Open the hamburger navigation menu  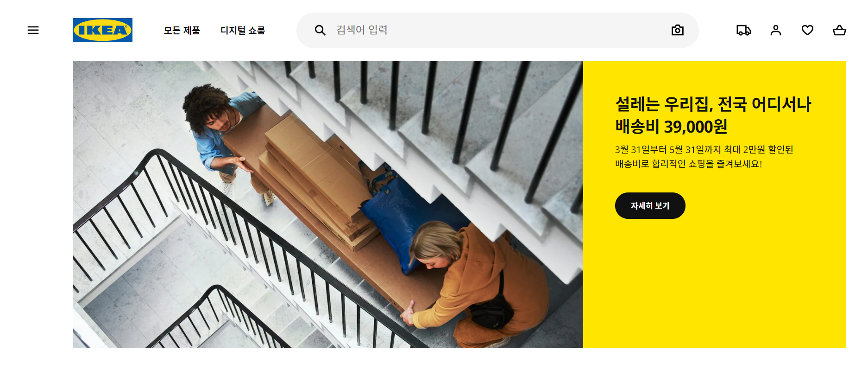(x=33, y=30)
